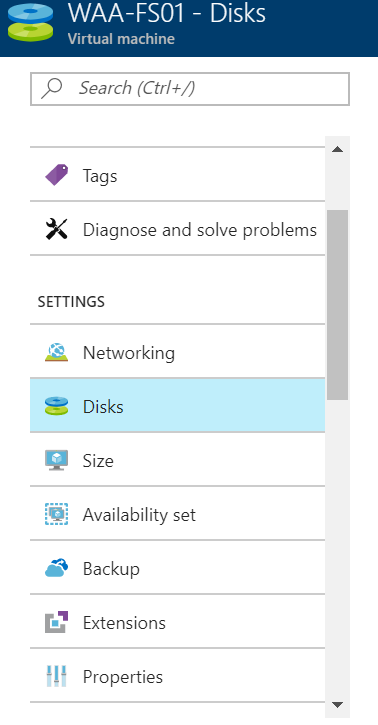Image resolution: width=378 pixels, height=725 pixels.
Task: Click the magnifying glass search icon
Action: tap(52, 88)
